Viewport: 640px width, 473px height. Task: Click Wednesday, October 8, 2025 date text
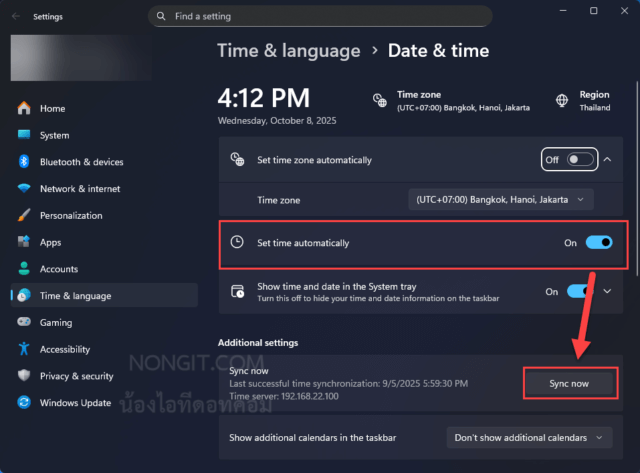point(277,121)
